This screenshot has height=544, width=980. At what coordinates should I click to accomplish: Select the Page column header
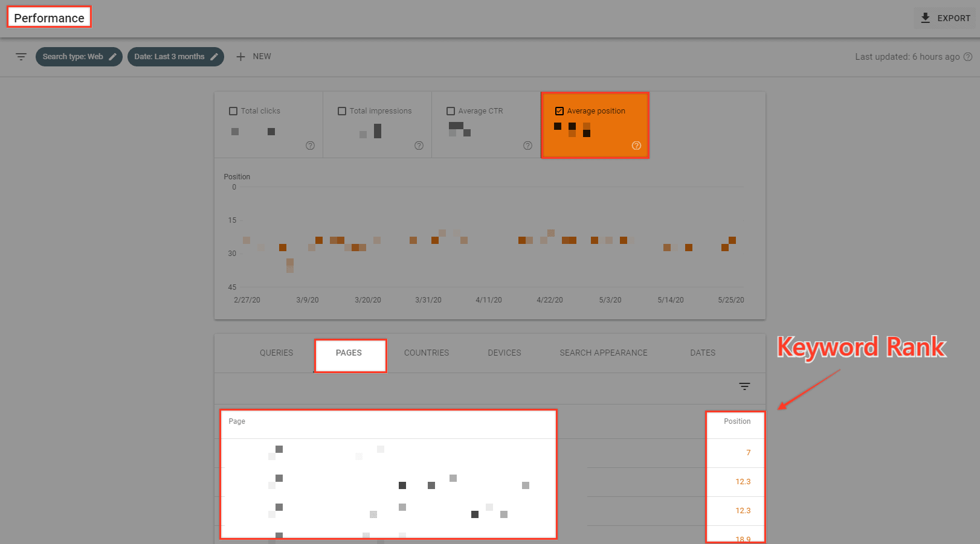237,421
